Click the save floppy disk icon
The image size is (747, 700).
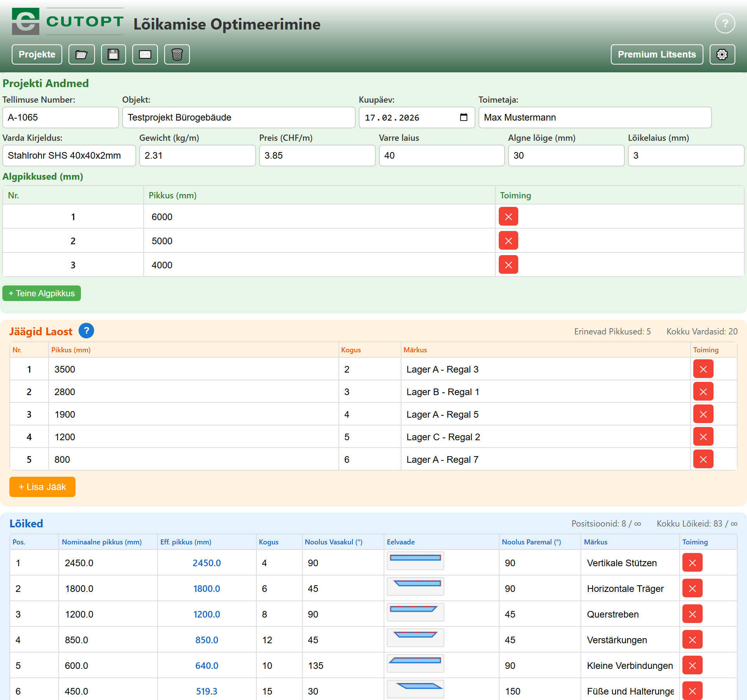114,54
